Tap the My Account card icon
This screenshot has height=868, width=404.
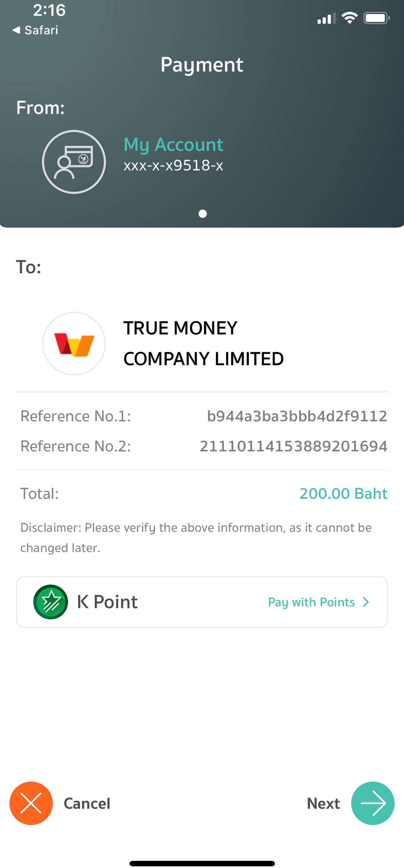(x=74, y=162)
